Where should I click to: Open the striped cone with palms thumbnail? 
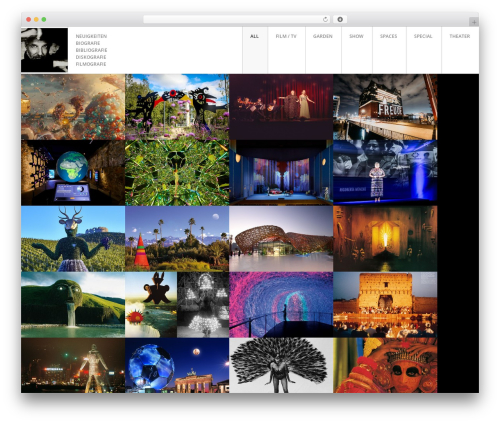177,239
